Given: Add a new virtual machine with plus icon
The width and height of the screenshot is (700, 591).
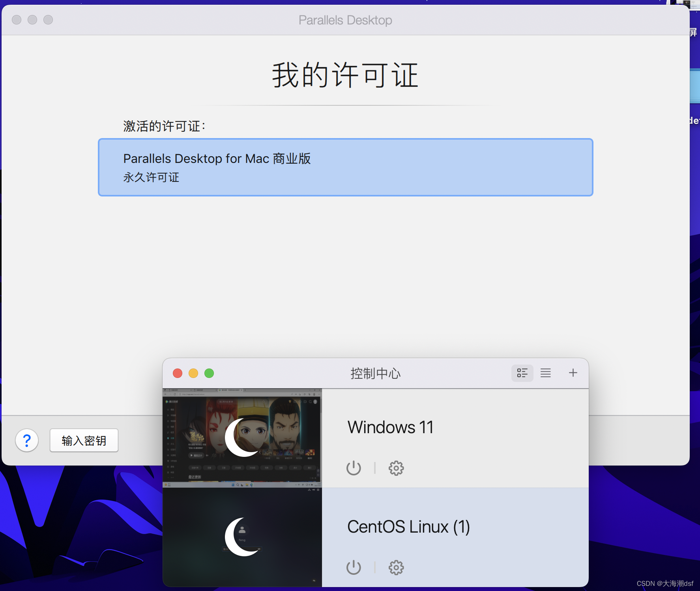Looking at the screenshot, I should click(573, 373).
